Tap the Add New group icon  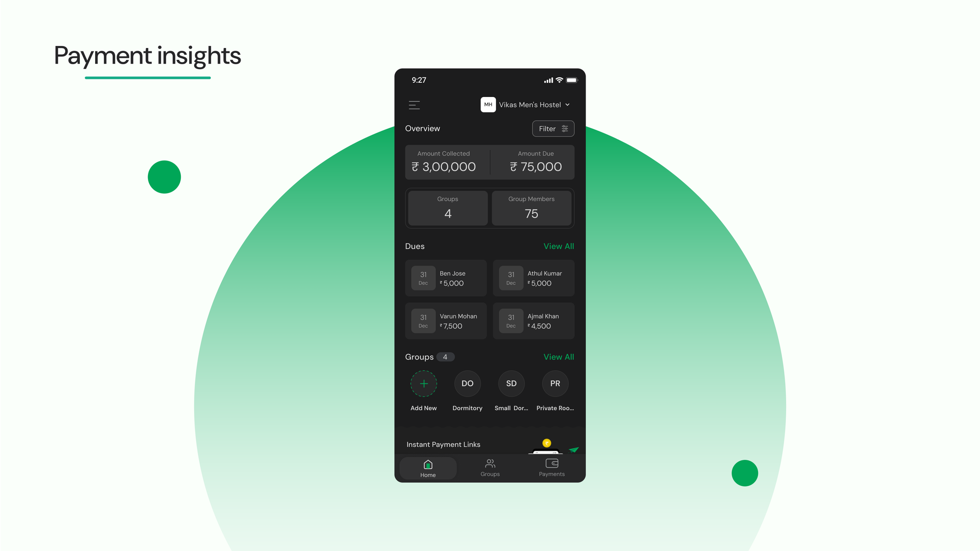(x=423, y=383)
